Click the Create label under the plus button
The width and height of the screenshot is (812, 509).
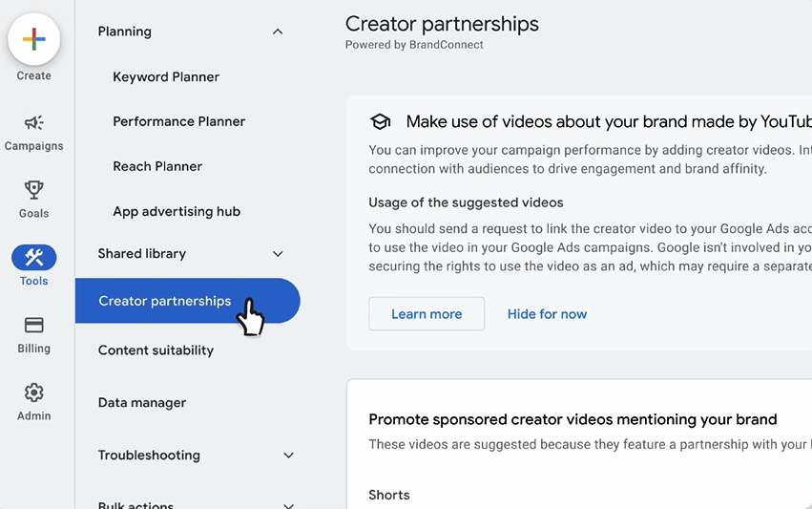(33, 75)
